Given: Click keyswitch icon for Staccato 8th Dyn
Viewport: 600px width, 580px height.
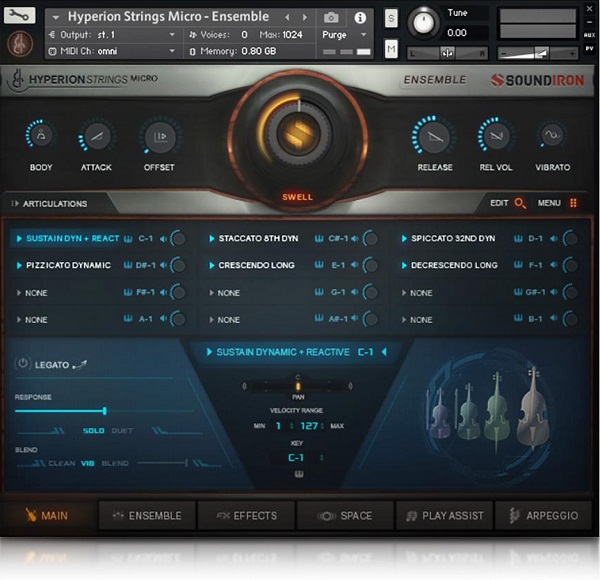Looking at the screenshot, I should tap(319, 239).
